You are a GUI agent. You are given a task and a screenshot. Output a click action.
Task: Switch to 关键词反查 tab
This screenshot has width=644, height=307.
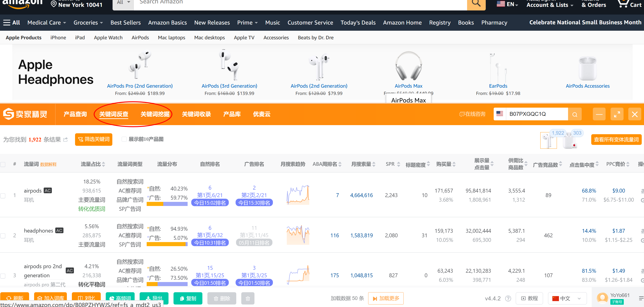point(114,114)
